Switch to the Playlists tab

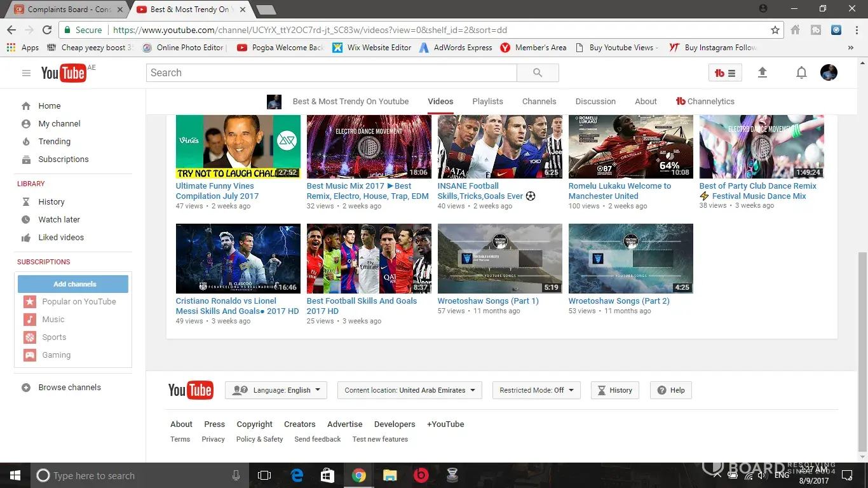coord(487,102)
